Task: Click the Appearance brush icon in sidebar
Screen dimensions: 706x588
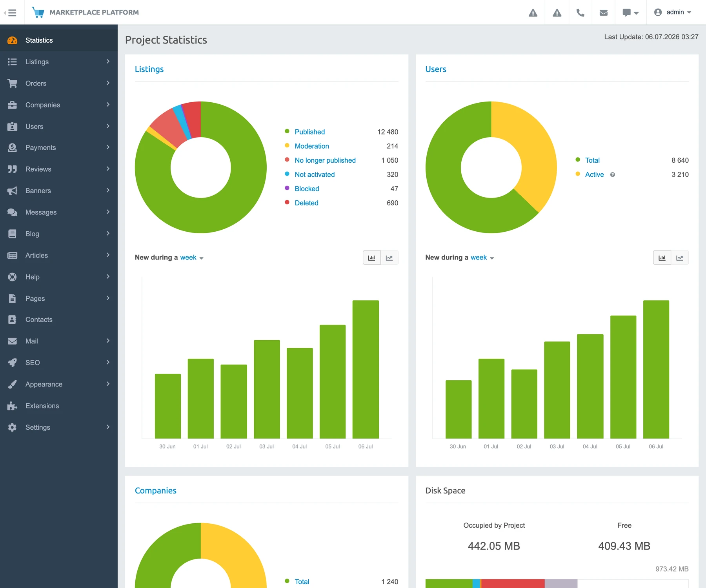Action: [x=13, y=385]
